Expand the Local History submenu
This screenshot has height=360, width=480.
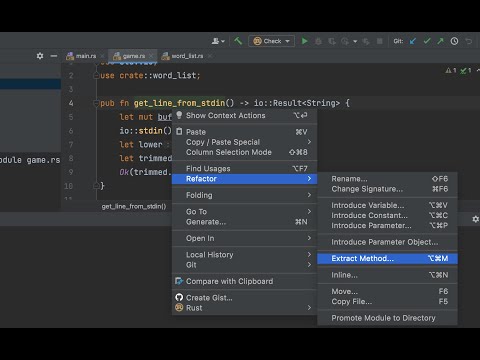[x=244, y=255]
